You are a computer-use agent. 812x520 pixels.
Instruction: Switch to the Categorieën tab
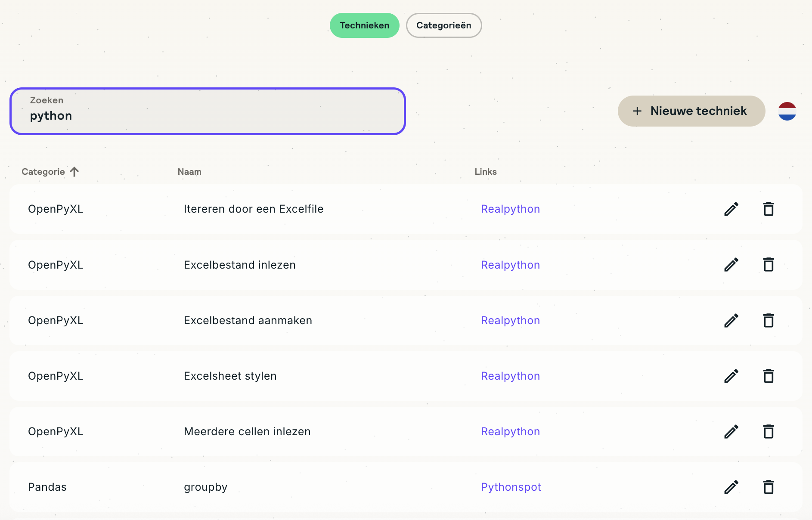[x=443, y=25]
